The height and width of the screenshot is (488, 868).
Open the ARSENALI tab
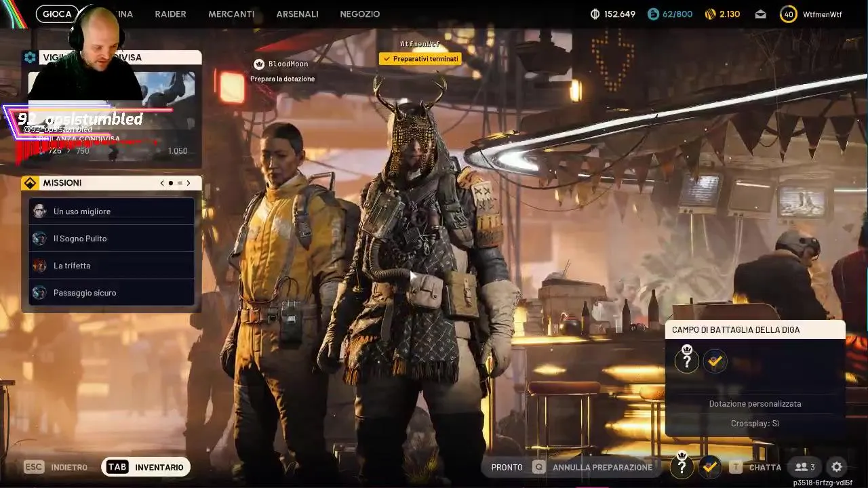click(297, 14)
